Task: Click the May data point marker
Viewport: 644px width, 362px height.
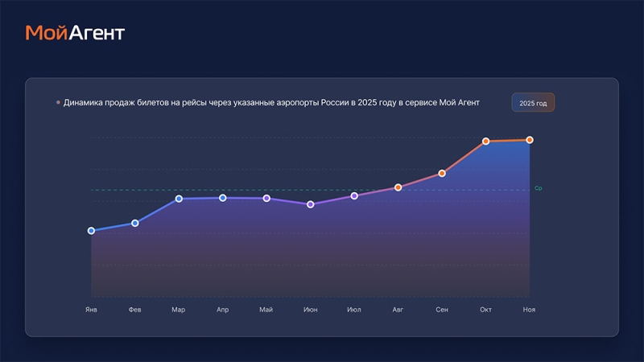Action: tap(266, 199)
